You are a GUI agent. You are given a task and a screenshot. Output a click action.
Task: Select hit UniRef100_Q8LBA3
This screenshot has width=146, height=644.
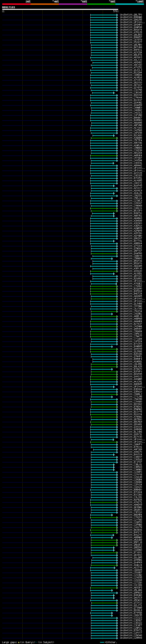131,35
